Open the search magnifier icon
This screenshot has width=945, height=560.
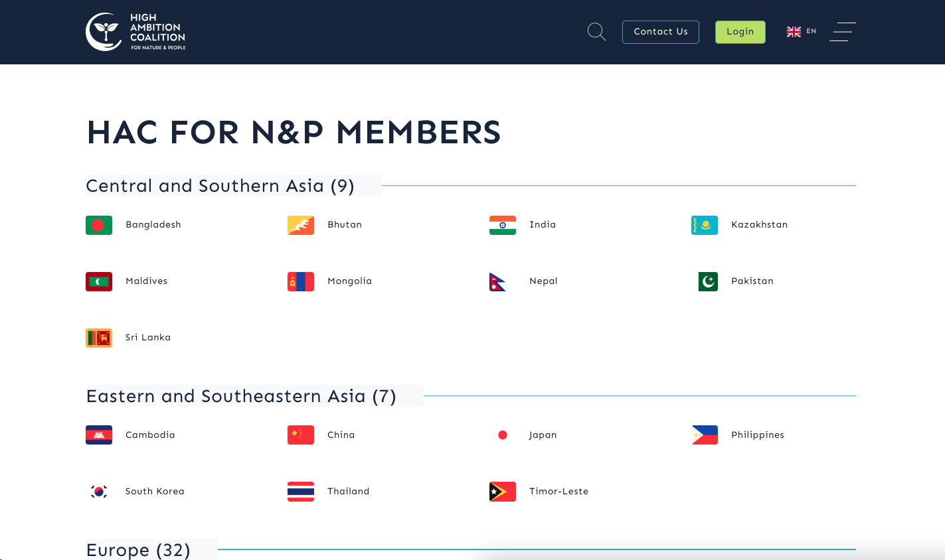[596, 32]
